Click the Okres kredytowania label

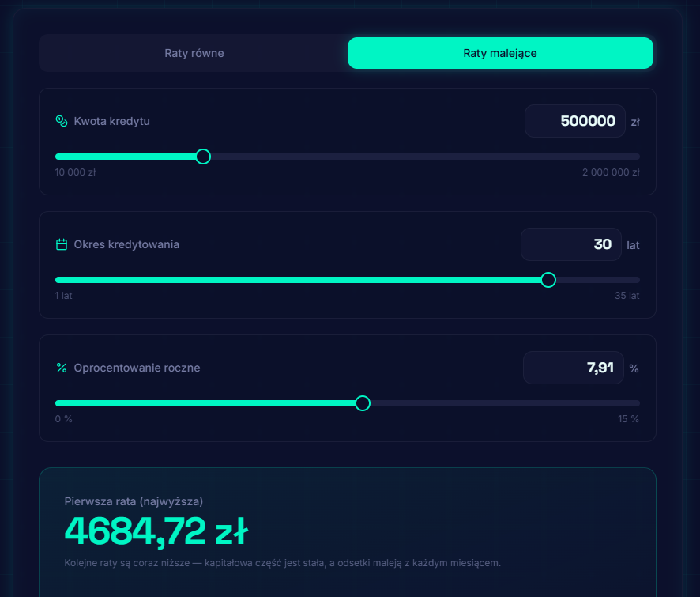(x=126, y=244)
